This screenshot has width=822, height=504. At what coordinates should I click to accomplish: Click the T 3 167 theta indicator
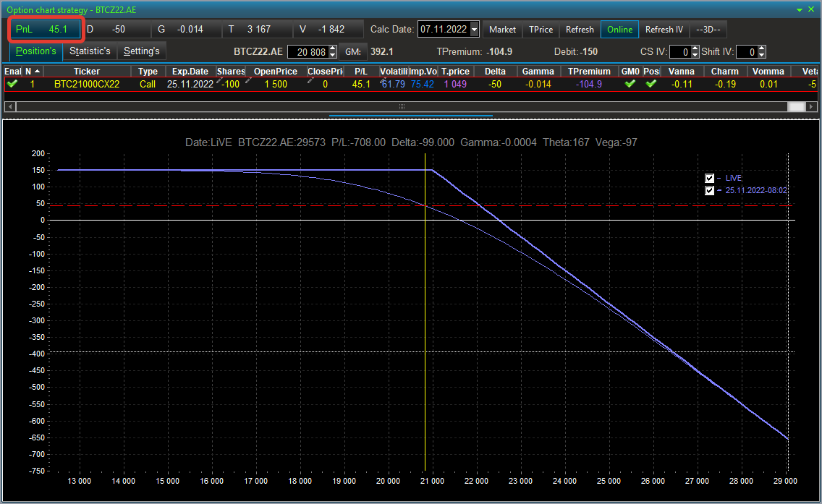point(257,30)
